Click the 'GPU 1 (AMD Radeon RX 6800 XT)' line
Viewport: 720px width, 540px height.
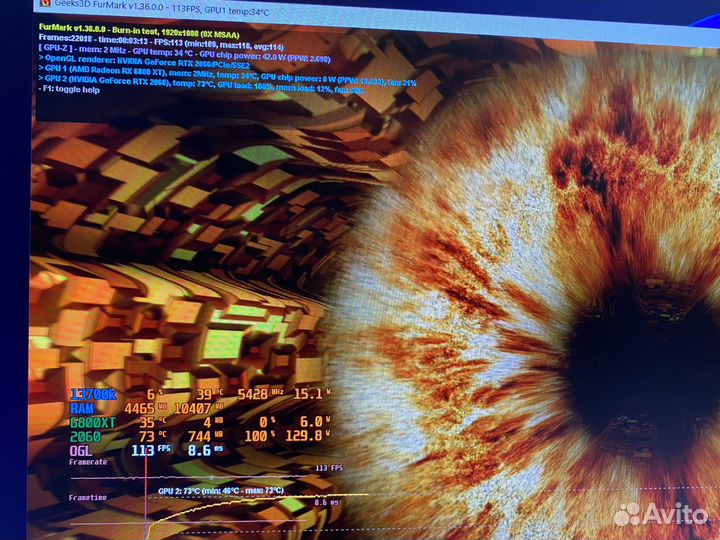coord(227,75)
